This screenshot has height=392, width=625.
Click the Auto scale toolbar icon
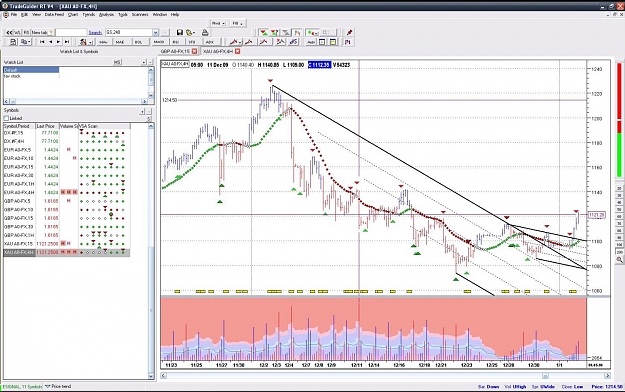(311, 42)
